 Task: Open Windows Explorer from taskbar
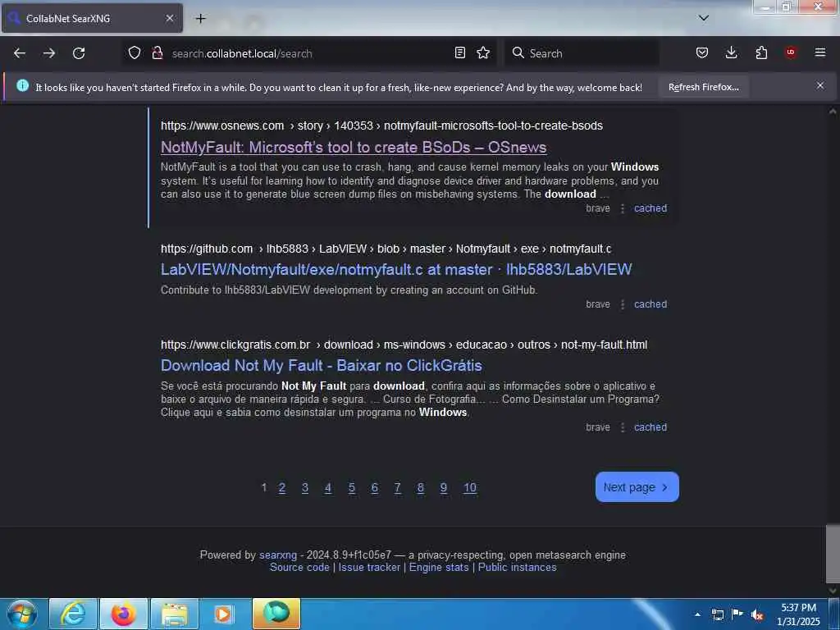click(x=175, y=614)
